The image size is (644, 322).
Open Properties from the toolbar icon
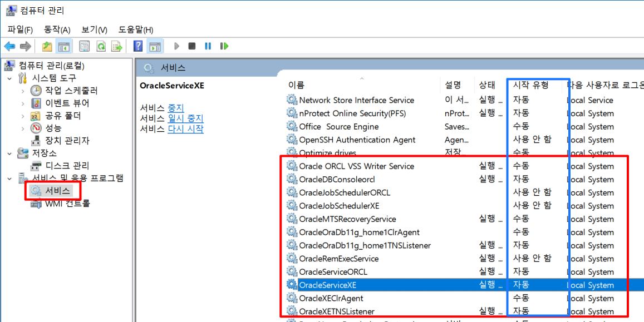[84, 46]
